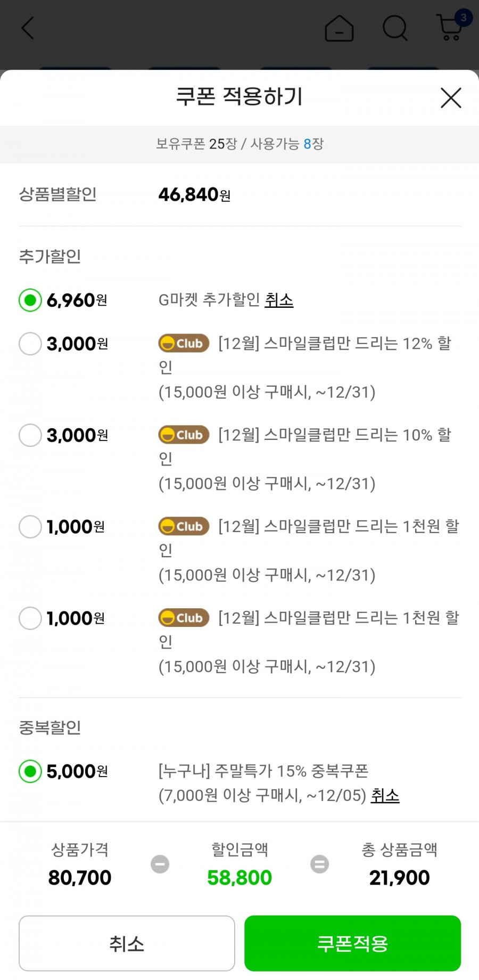479x980 pixels.
Task: Select the second 1,000원 coupon radio
Action: [30, 618]
